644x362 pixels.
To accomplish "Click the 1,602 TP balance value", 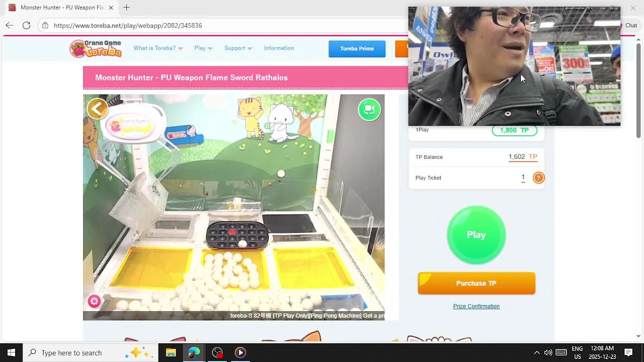I will click(x=523, y=157).
